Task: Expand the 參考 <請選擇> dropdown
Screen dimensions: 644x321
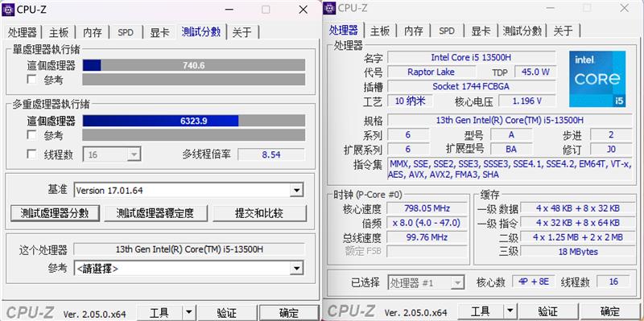Action: point(188,269)
